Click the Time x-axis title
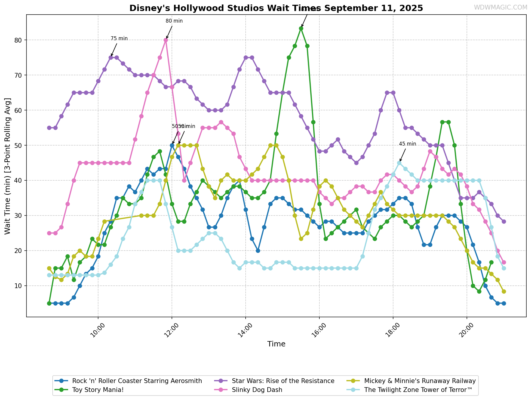The height and width of the screenshot is (400, 532). coord(276,344)
